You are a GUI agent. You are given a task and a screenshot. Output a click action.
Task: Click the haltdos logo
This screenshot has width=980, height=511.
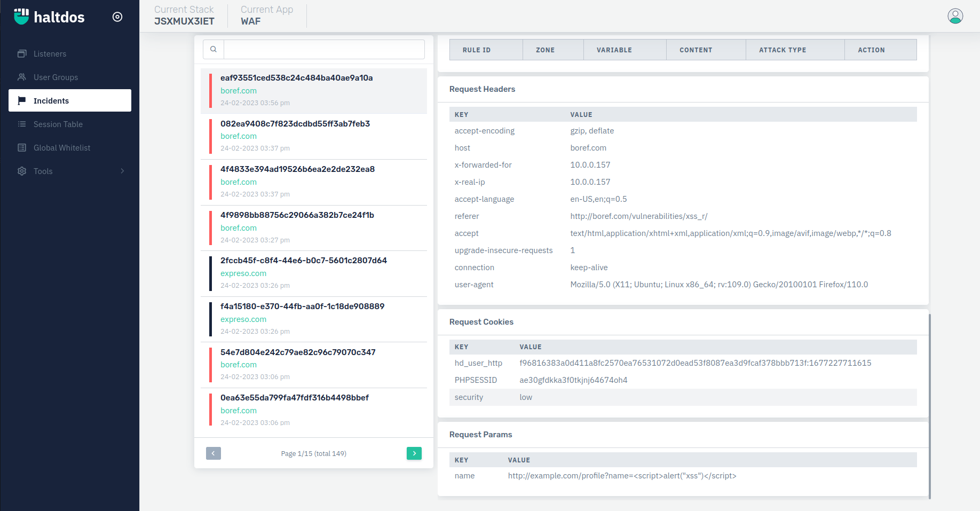(49, 17)
